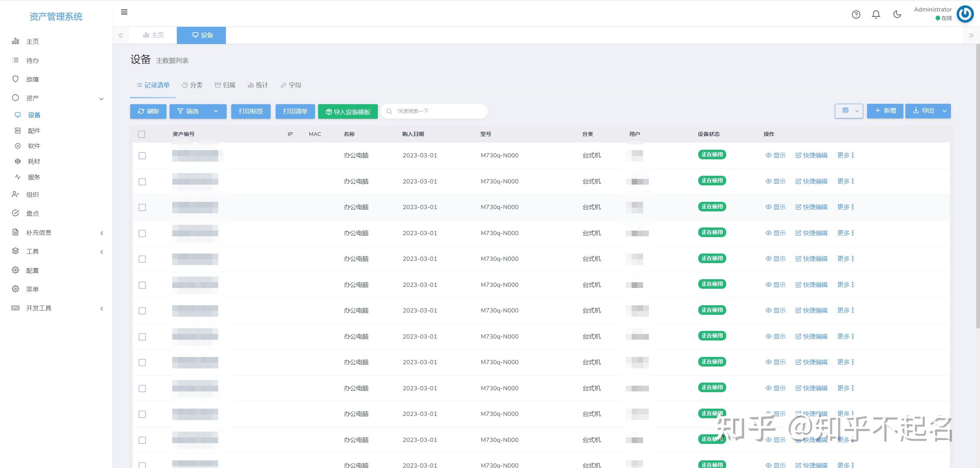
Task: Open the help question mark icon
Action: point(856,15)
